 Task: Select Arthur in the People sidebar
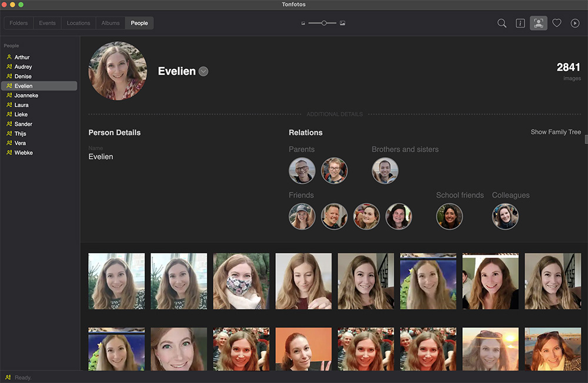22,57
